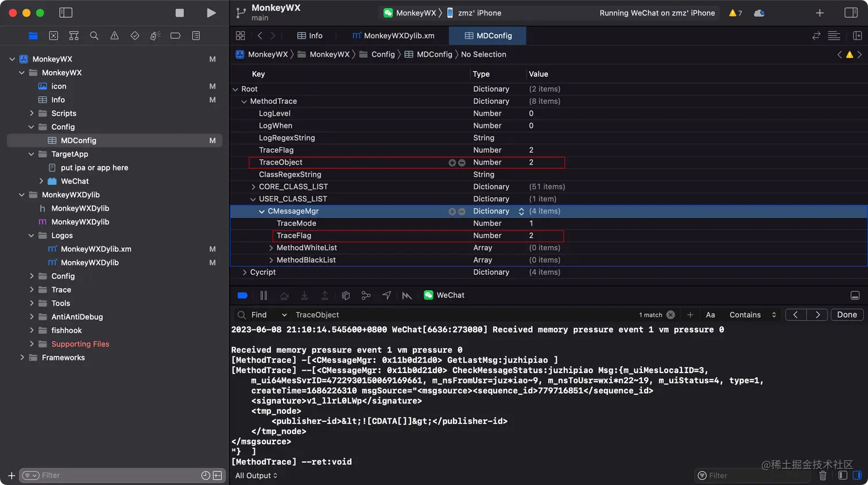The width and height of the screenshot is (868, 485).
Task: Toggle the inspector panel
Action: click(851, 13)
